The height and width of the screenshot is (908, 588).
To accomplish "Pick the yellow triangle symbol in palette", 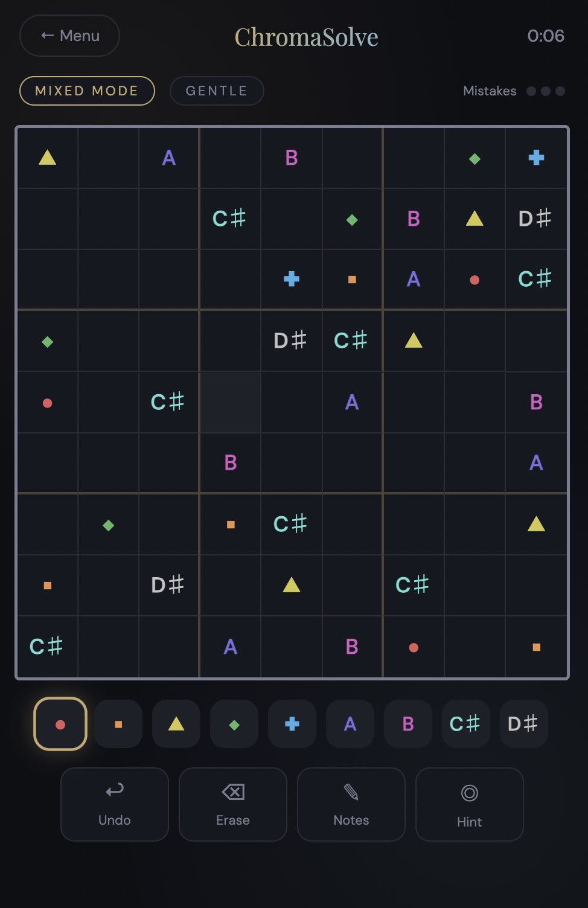I will [176, 724].
